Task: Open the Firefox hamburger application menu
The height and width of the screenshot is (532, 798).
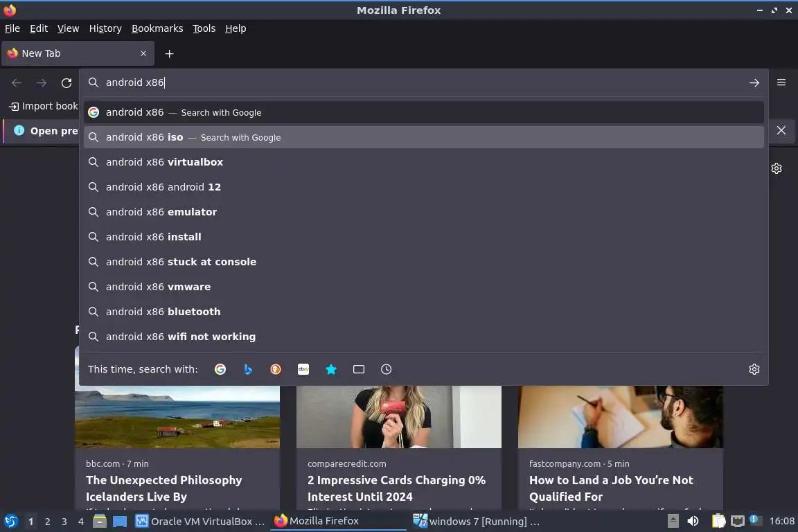Action: pyautogui.click(x=781, y=82)
